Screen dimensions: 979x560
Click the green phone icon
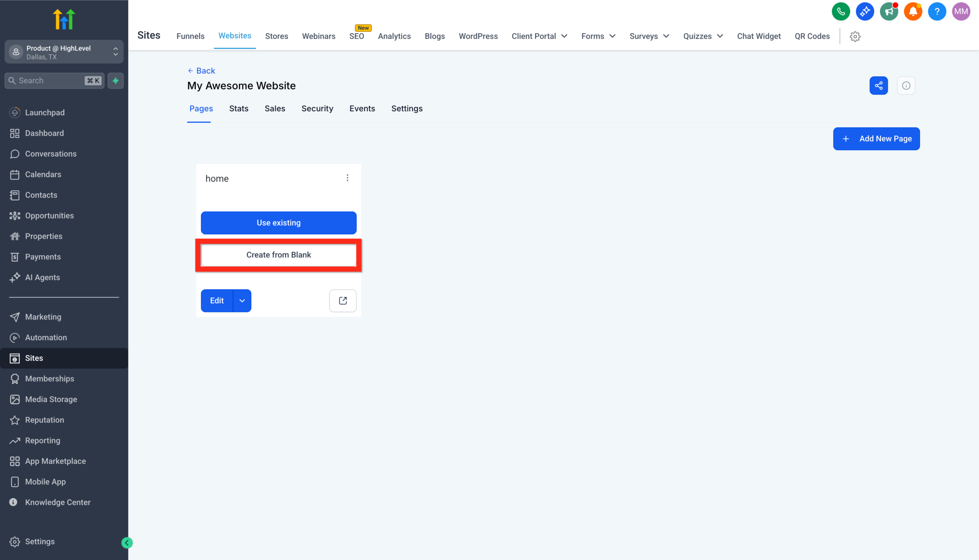coord(841,11)
